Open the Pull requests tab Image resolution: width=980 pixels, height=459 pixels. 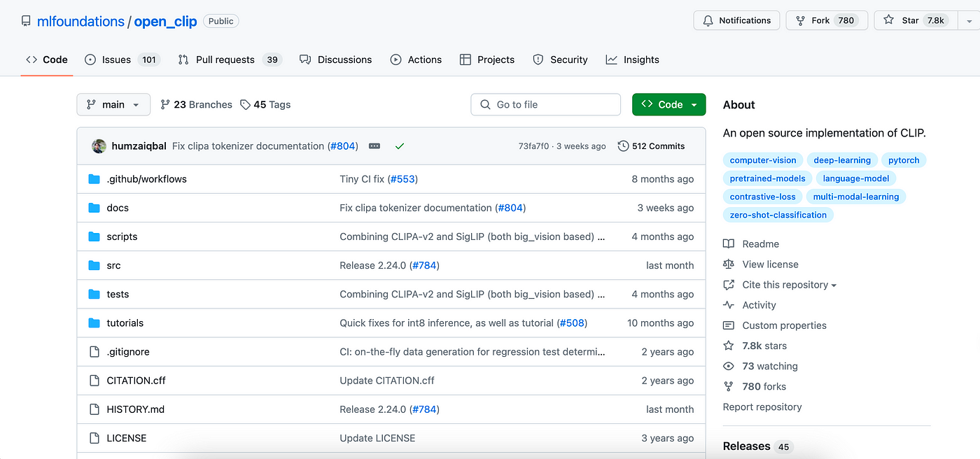coord(230,59)
